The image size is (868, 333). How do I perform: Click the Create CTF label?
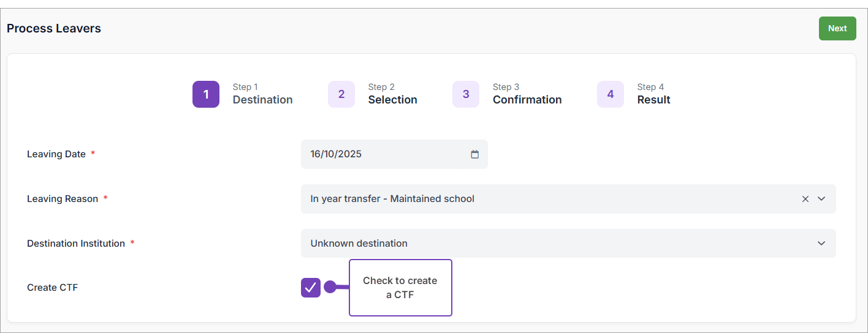click(53, 288)
